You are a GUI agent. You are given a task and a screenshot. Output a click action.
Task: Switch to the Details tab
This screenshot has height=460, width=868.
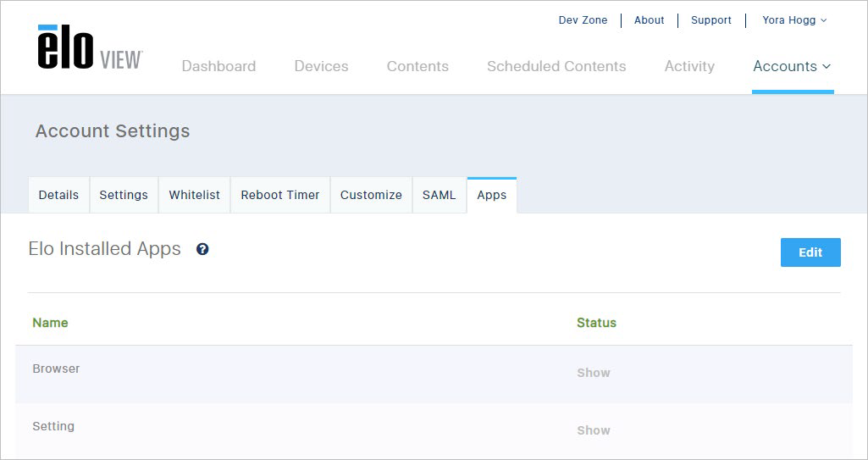point(58,195)
